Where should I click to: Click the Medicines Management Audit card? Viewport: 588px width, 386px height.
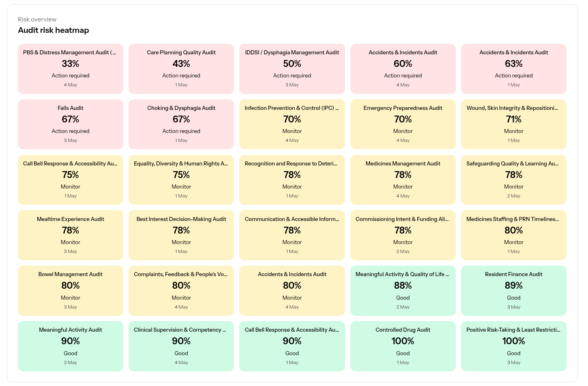coord(403,180)
